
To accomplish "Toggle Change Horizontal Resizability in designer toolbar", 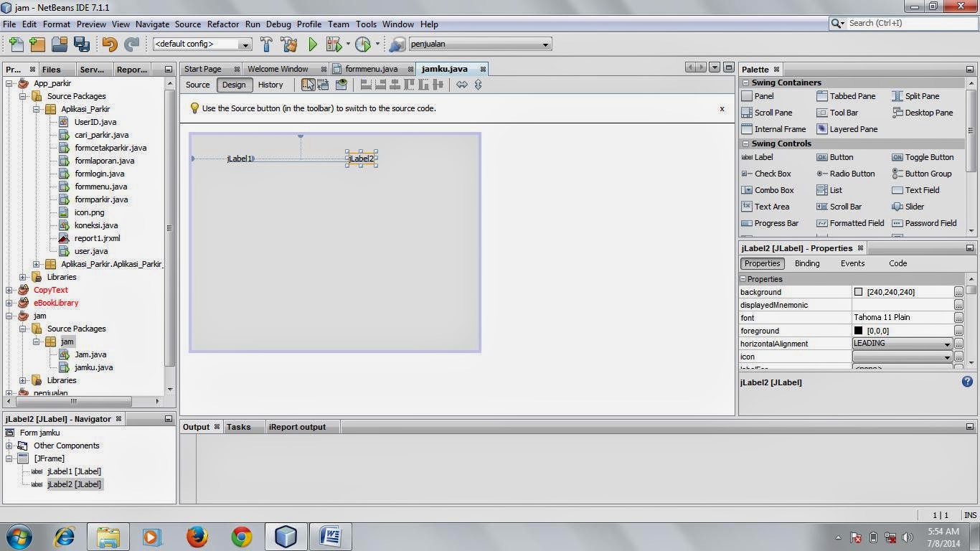I will [462, 85].
